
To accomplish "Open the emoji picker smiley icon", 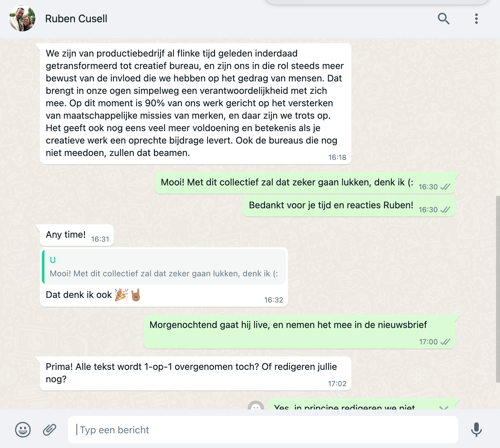I will [23, 429].
